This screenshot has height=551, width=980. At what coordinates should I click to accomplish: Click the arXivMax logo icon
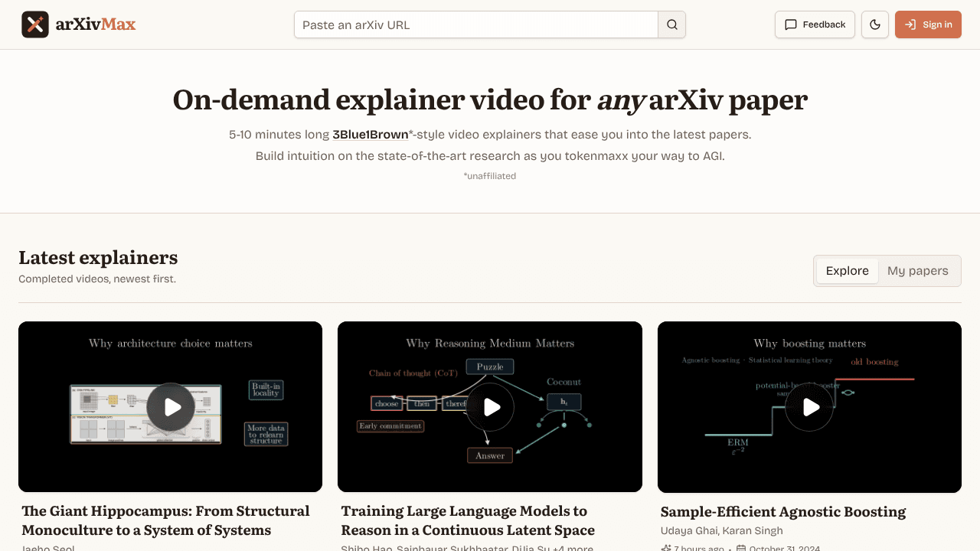35,24
